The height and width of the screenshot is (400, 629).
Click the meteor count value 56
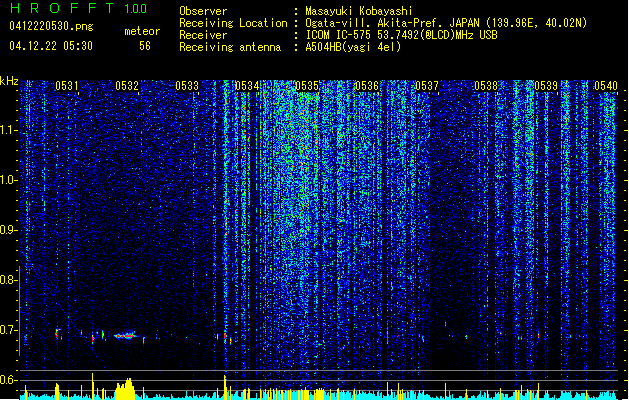point(145,46)
